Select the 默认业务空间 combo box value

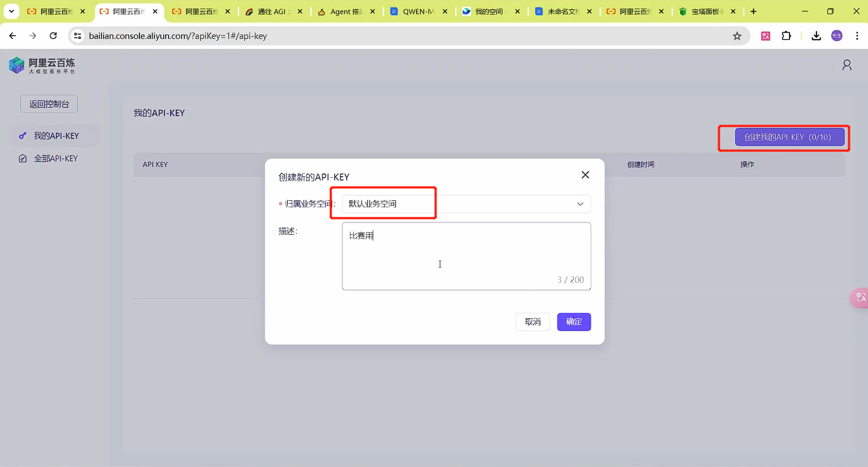tap(466, 204)
